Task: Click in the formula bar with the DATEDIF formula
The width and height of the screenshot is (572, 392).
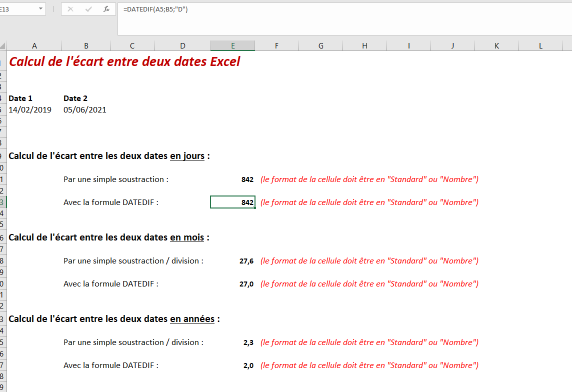Action: 344,19
